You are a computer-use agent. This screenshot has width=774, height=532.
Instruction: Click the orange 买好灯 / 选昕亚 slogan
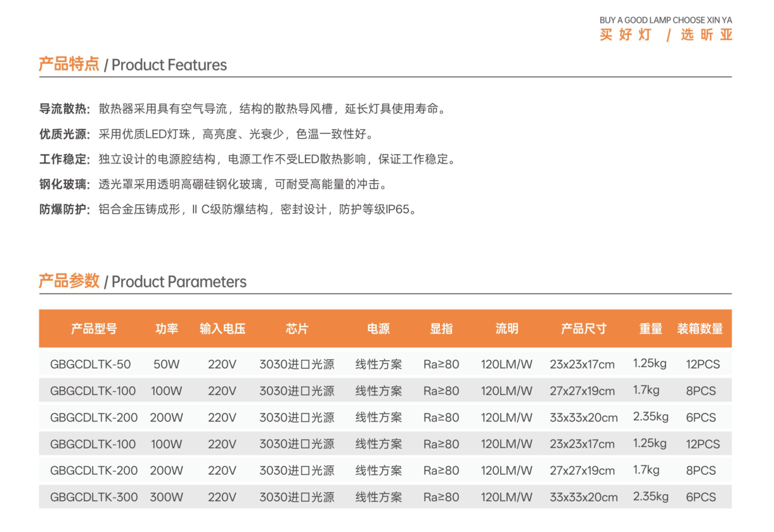coord(666,36)
